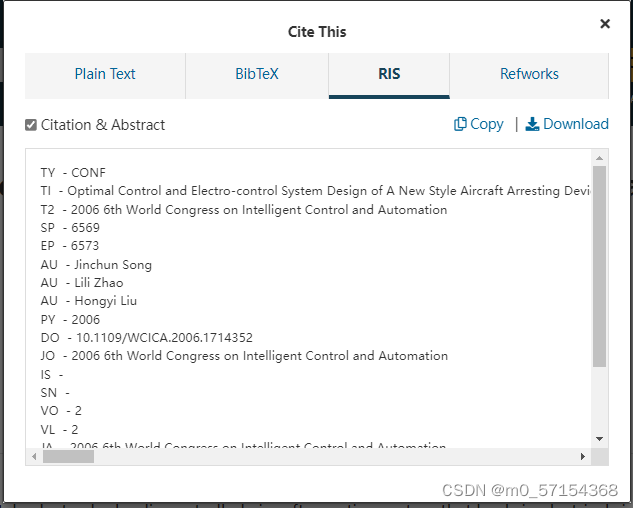
Task: Click the vertical scrollbar down arrow
Action: pyautogui.click(x=599, y=439)
